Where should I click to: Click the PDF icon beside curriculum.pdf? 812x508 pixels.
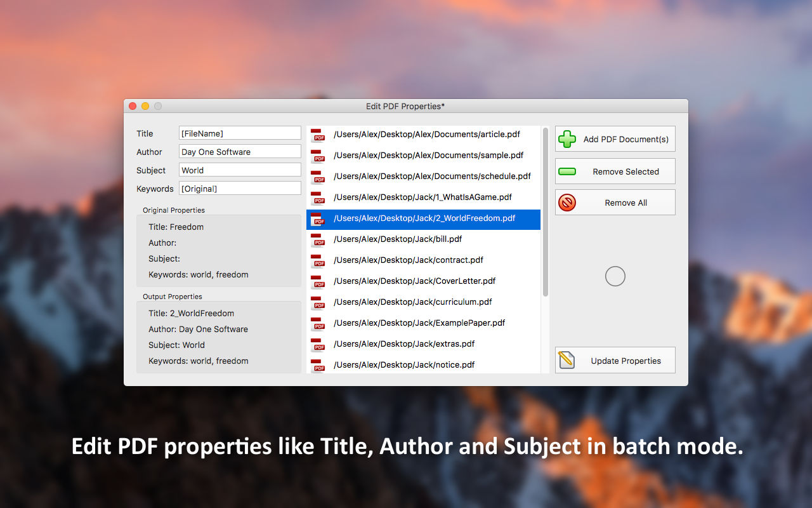pos(318,302)
